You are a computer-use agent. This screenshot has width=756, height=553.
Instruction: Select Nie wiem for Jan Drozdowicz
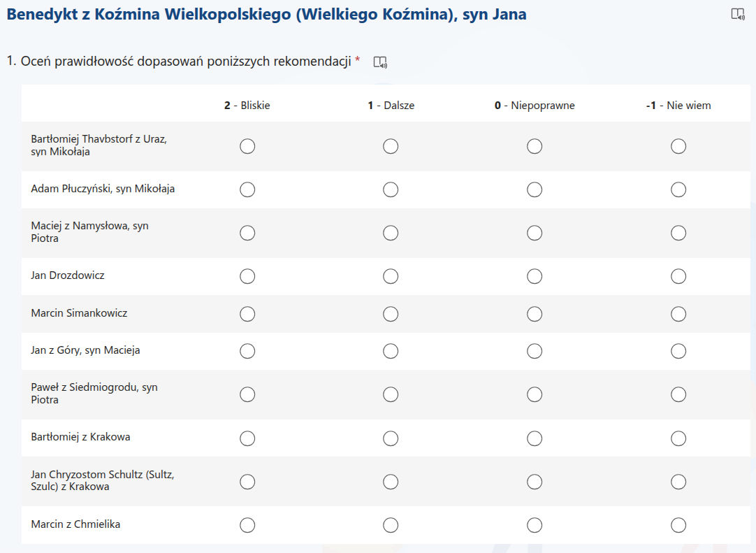678,276
